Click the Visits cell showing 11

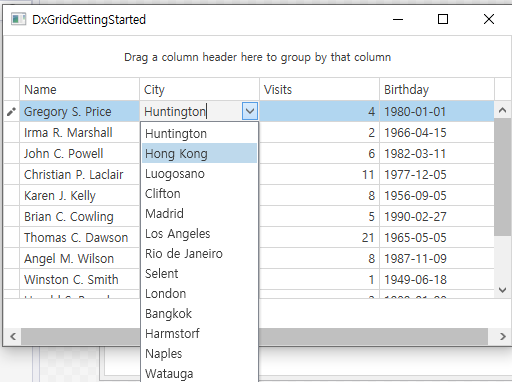[x=319, y=174]
